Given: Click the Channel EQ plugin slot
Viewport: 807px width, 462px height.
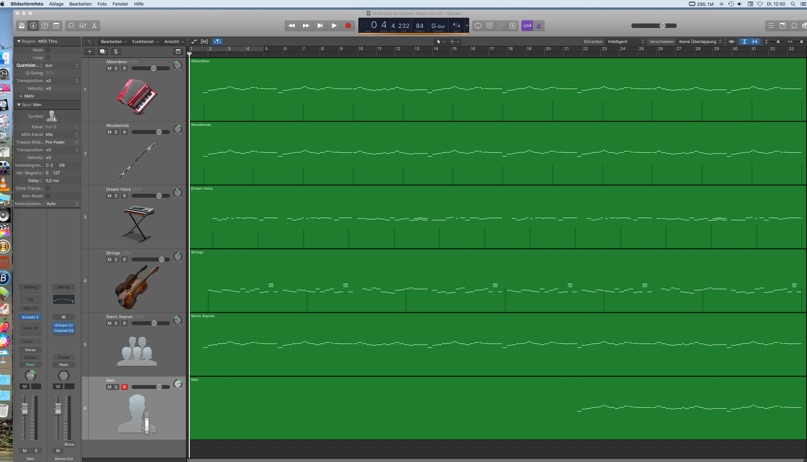Looking at the screenshot, I should point(64,331).
